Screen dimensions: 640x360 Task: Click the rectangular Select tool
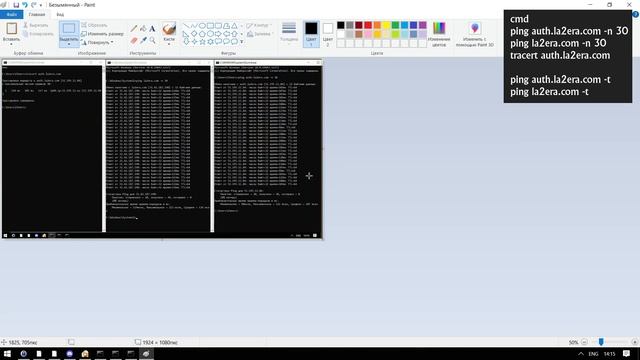click(x=69, y=28)
